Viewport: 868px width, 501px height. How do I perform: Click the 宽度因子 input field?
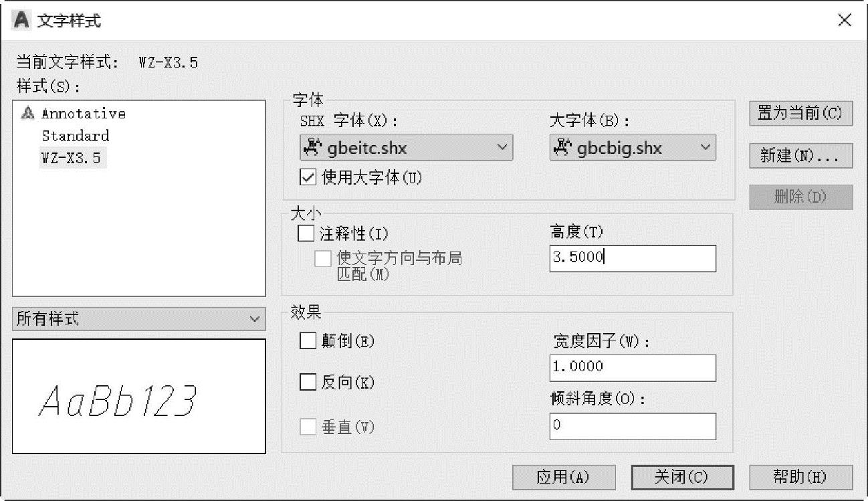(x=633, y=368)
